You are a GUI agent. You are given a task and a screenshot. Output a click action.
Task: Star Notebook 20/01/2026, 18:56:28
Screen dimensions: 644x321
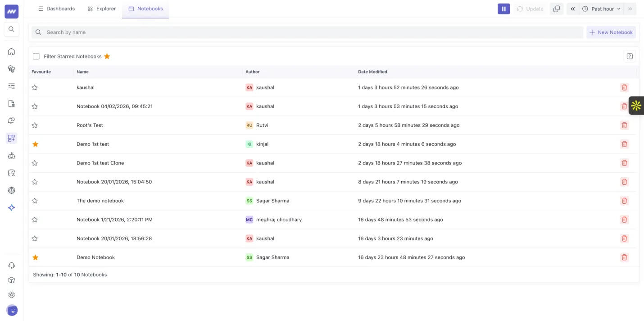(x=35, y=238)
